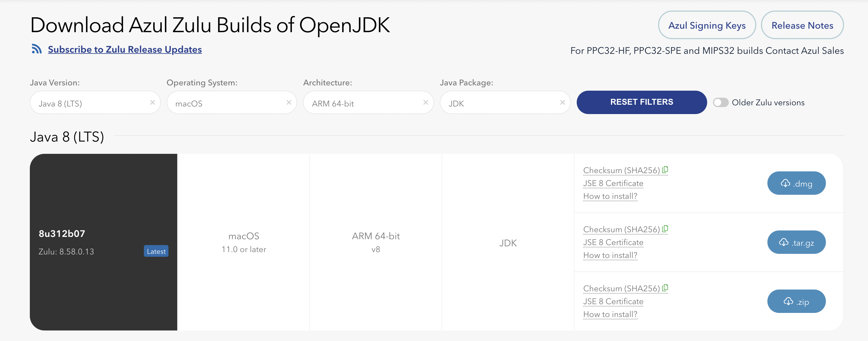868x341 pixels.
Task: Open the Architecture dropdown
Action: pyautogui.click(x=368, y=102)
